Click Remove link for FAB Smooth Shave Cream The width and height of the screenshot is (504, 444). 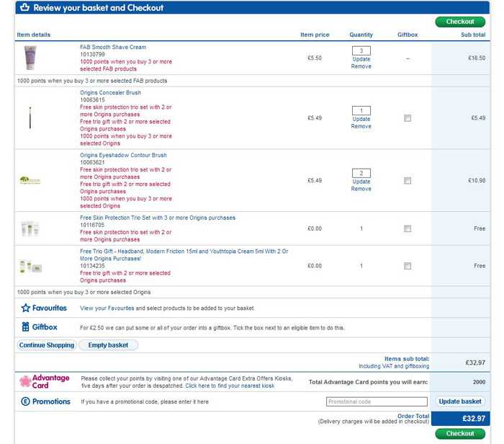361,66
